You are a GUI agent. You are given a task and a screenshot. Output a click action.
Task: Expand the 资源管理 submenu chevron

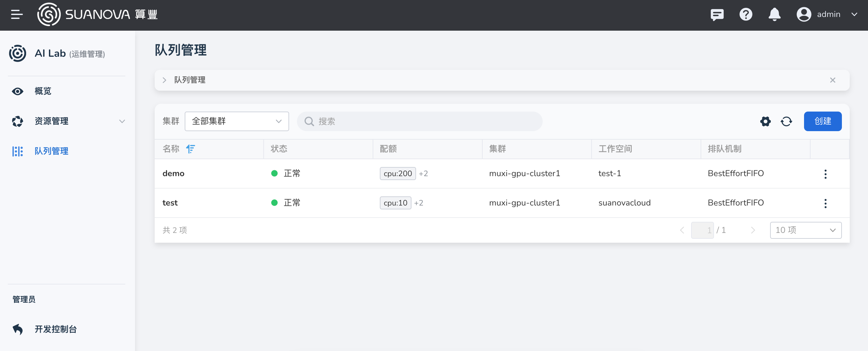pos(122,121)
